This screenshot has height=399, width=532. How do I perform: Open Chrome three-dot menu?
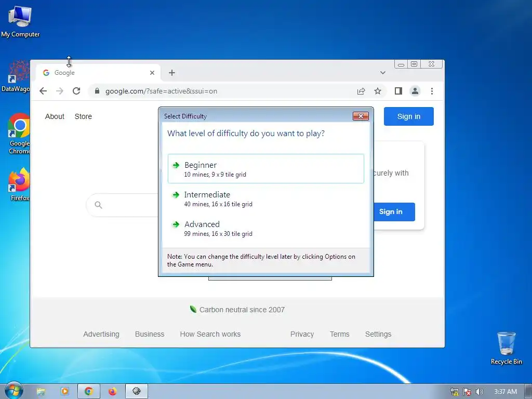432,91
